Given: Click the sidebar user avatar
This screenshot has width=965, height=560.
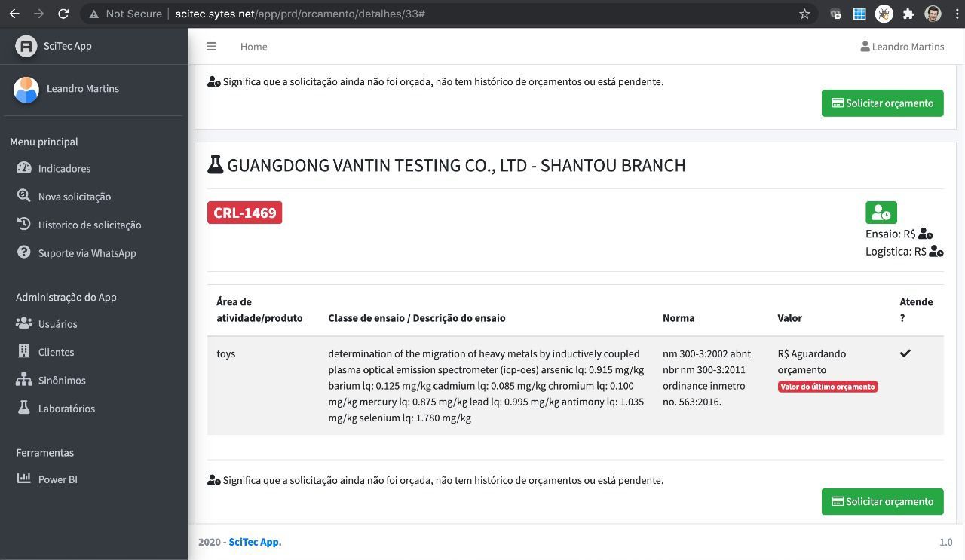Looking at the screenshot, I should coord(26,89).
